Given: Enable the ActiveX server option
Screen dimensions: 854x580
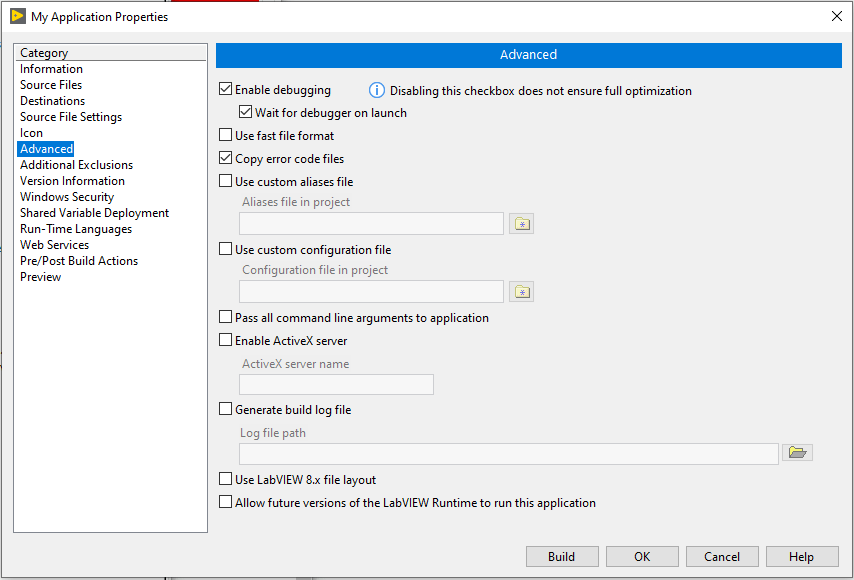Looking at the screenshot, I should (226, 339).
